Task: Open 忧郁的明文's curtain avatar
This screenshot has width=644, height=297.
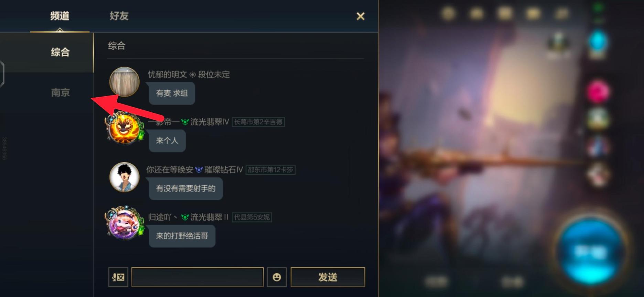Action: 124,82
